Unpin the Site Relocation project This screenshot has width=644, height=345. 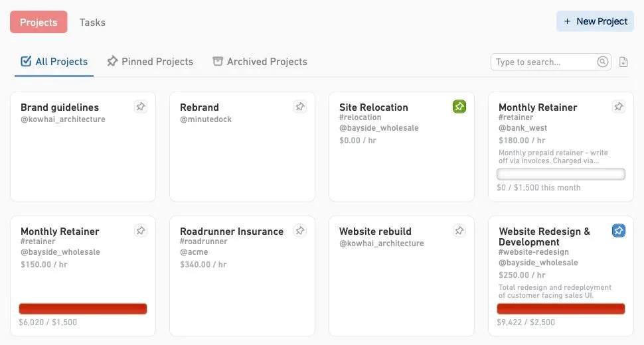pos(459,107)
